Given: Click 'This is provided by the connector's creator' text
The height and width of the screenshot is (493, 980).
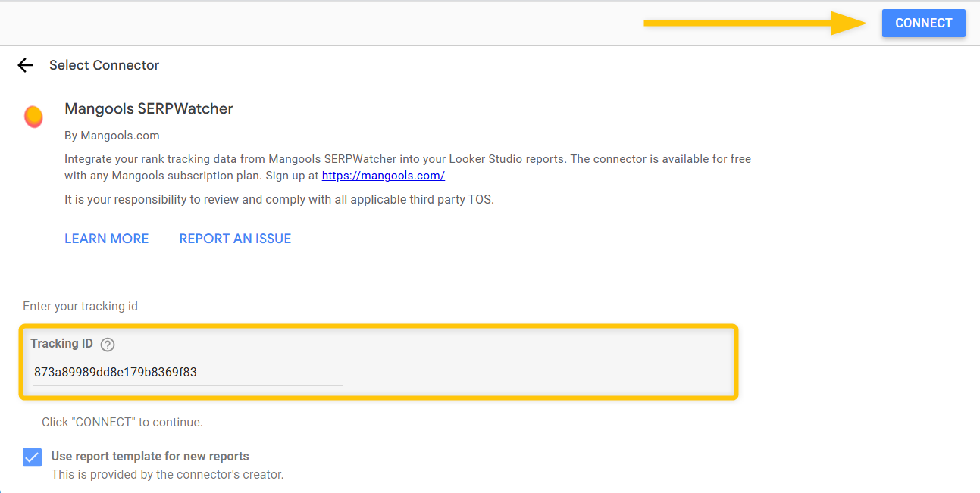Looking at the screenshot, I should coord(167,475).
